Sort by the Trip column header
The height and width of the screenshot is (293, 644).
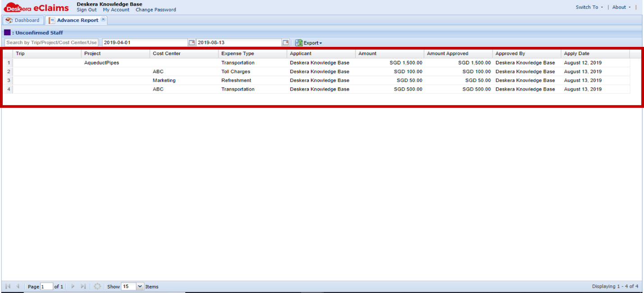pos(47,54)
